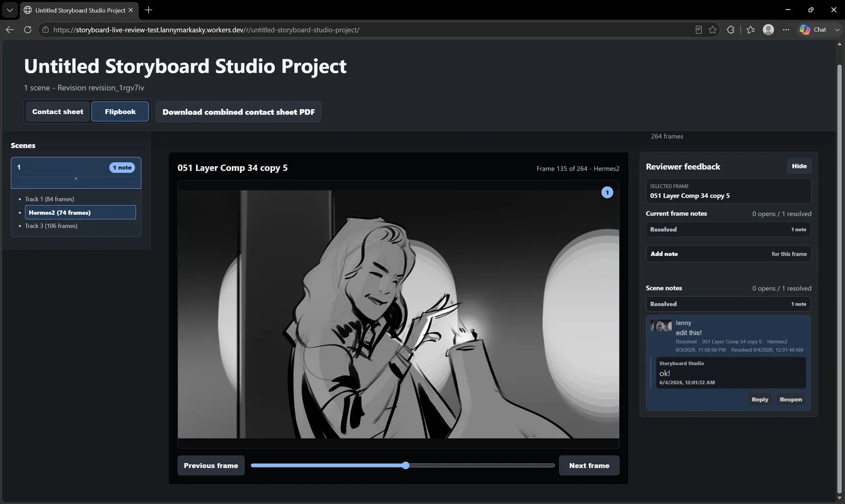Screen dimensions: 845x504
Task: Select Hermes2 (74 frames) track
Action: [x=80, y=212]
